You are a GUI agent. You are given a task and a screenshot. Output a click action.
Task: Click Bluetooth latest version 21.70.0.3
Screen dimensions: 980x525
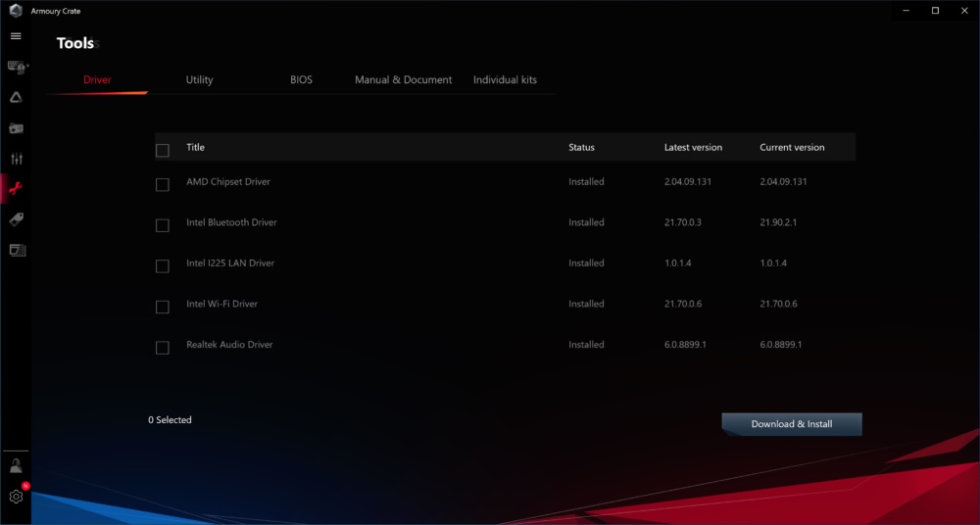[x=682, y=222]
